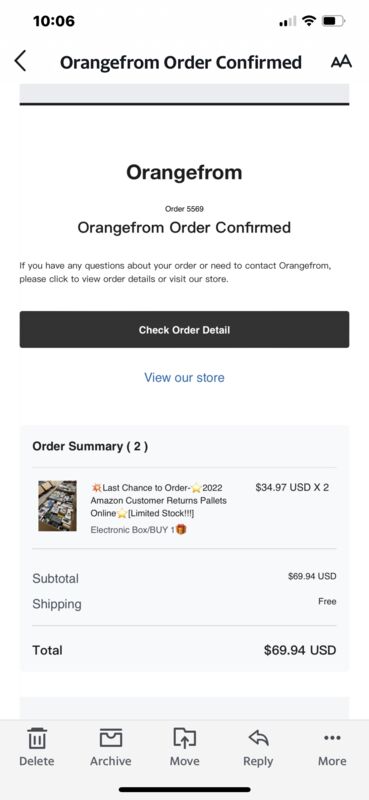Tap the battery status icon
Viewport: 369px width, 800px height.
click(x=334, y=21)
